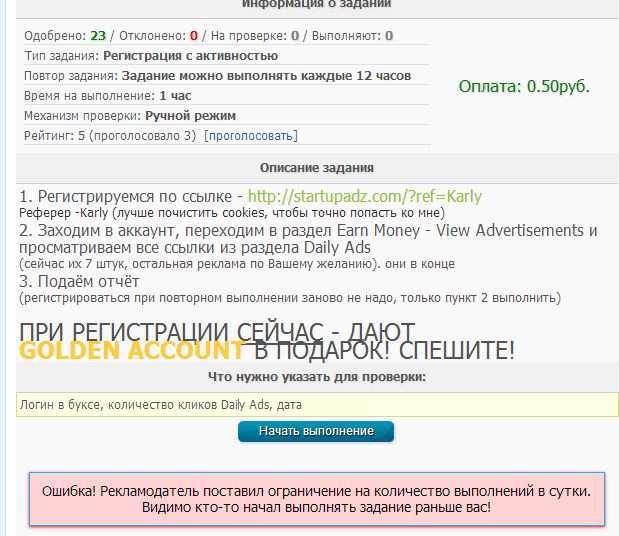Select the payment text 'Оплата: 0.50руб.'
This screenshot has height=536, width=619.
[x=524, y=86]
